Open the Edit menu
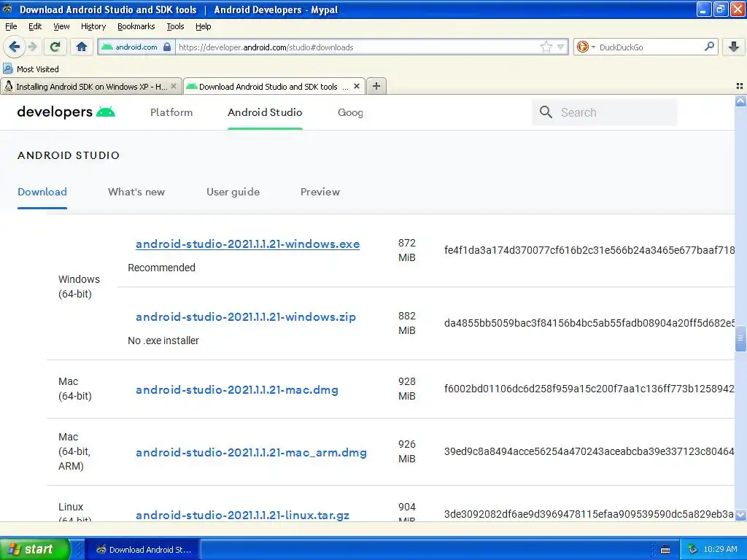The image size is (747, 560). click(35, 26)
